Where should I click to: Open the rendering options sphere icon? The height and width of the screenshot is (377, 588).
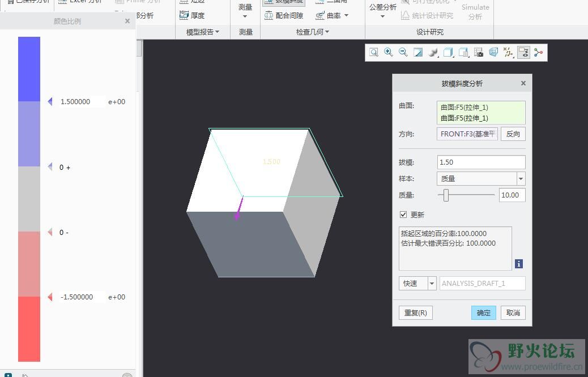click(x=433, y=53)
